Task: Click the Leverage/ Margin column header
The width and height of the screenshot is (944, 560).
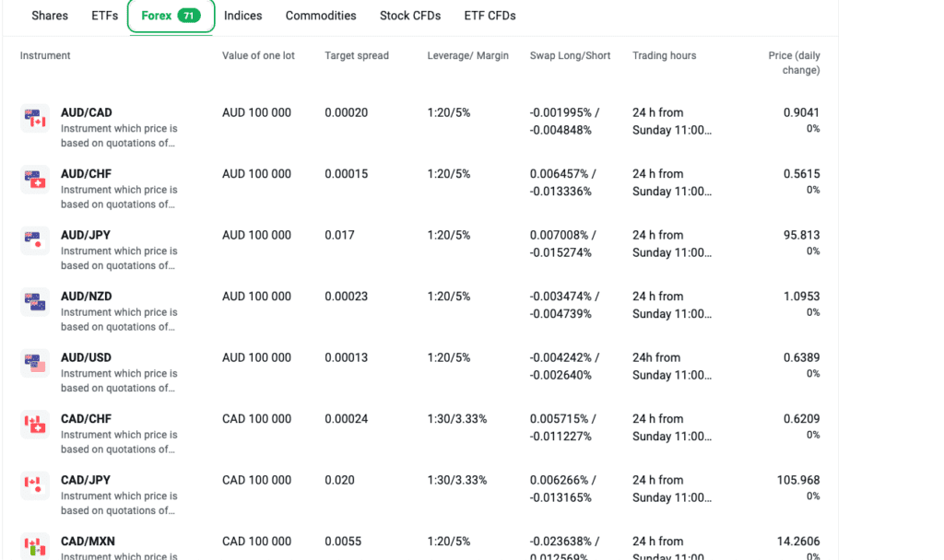Action: coord(467,55)
